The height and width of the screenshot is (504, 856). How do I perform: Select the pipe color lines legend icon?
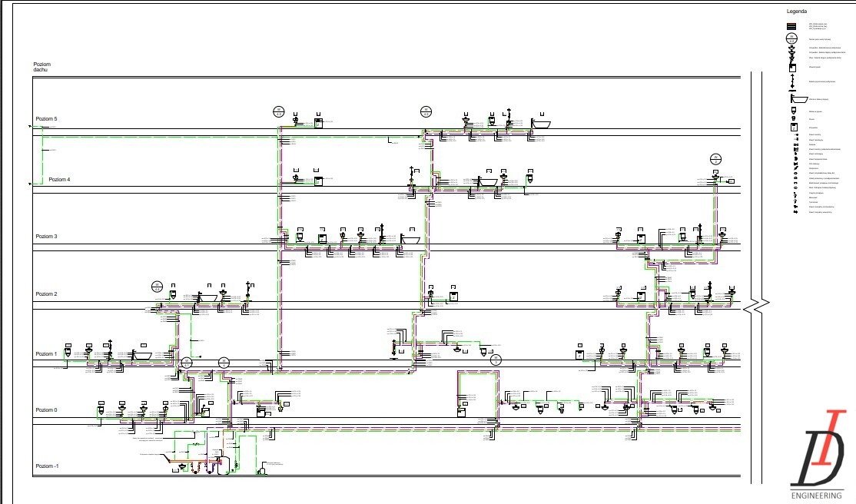pos(791,26)
